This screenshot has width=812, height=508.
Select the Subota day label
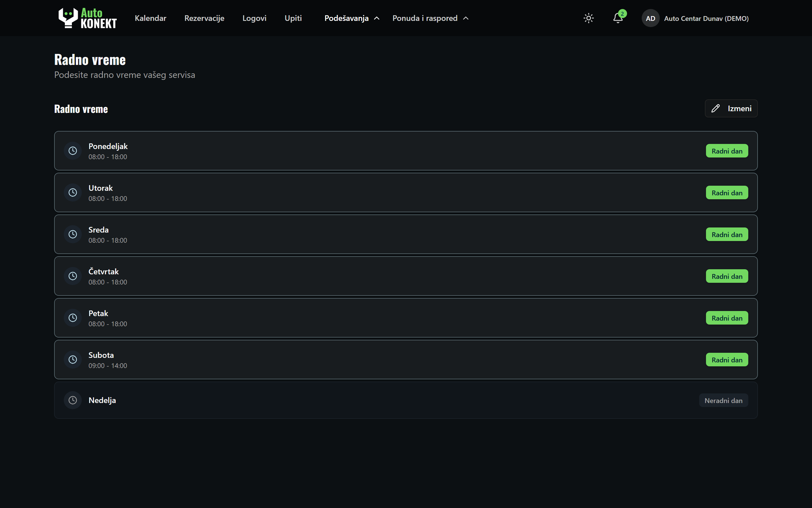(x=101, y=355)
